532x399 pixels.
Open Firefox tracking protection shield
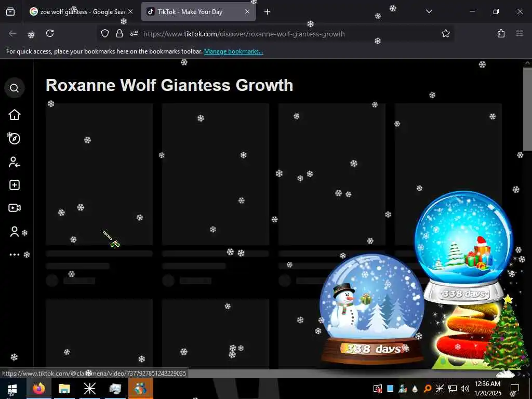tap(105, 33)
